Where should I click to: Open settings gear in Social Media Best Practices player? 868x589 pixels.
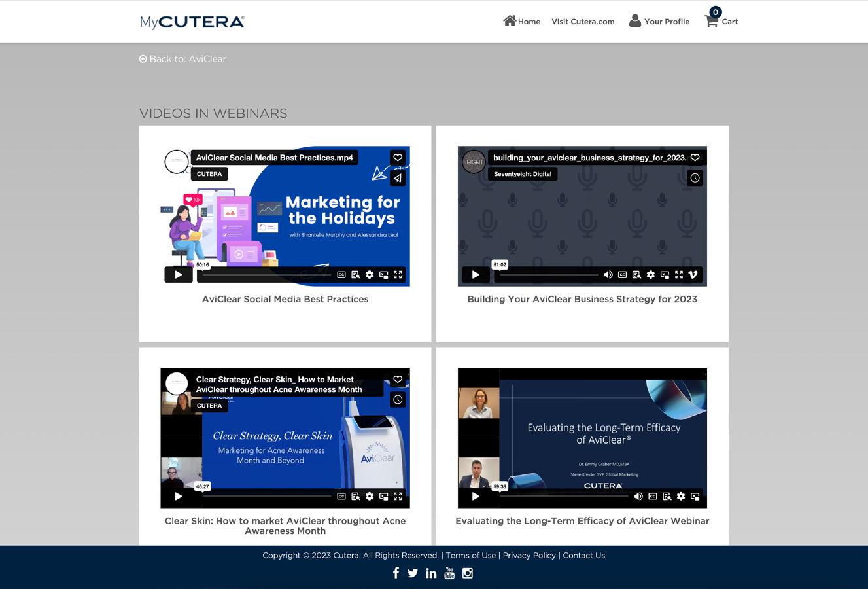370,275
